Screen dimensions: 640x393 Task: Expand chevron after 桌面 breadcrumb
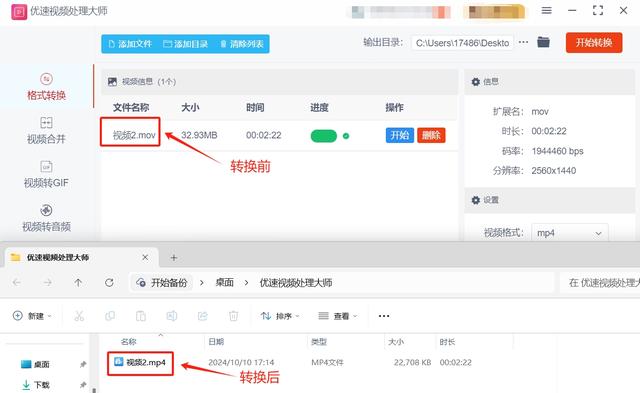(x=246, y=283)
